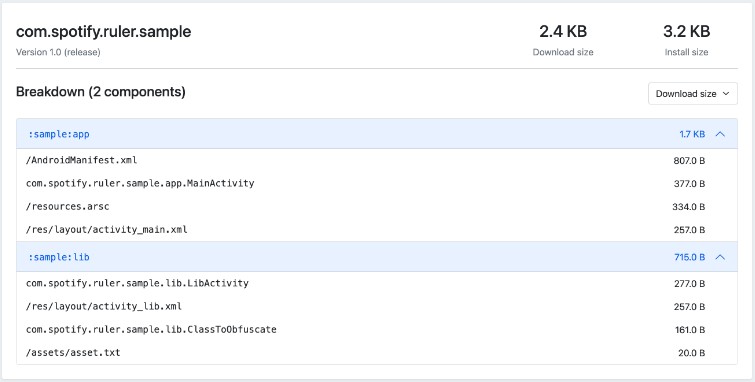This screenshot has height=382, width=755.
Task: Click the 2.4 KB download size value
Action: coord(563,31)
